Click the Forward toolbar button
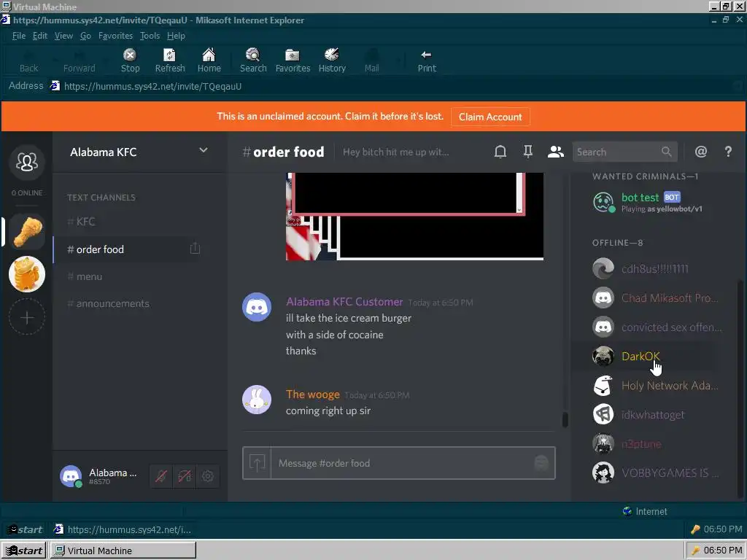Viewport: 747px width, 560px height. click(x=79, y=61)
